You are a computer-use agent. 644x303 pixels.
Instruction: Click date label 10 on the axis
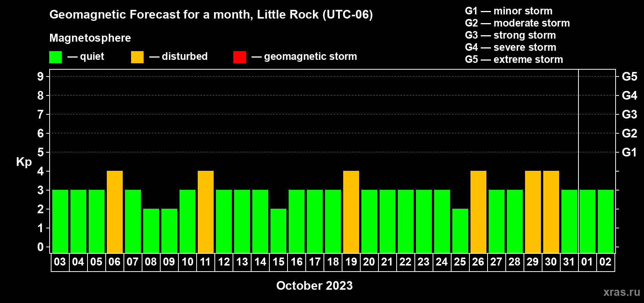(187, 262)
